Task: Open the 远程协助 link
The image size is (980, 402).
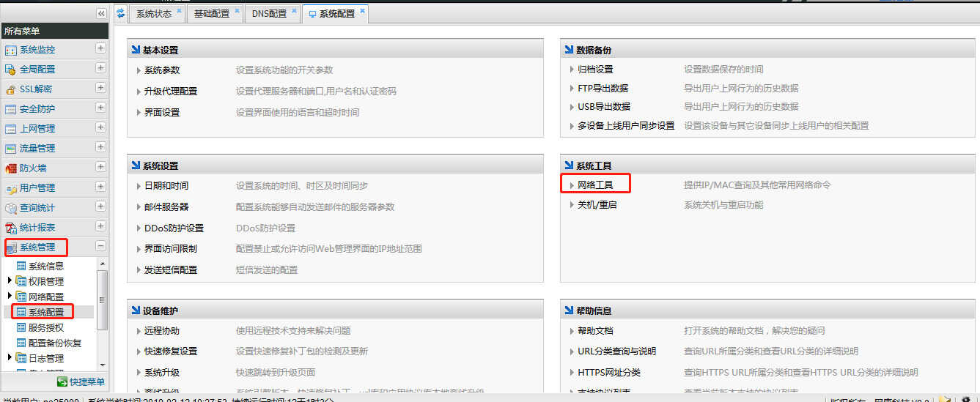Action: click(162, 332)
